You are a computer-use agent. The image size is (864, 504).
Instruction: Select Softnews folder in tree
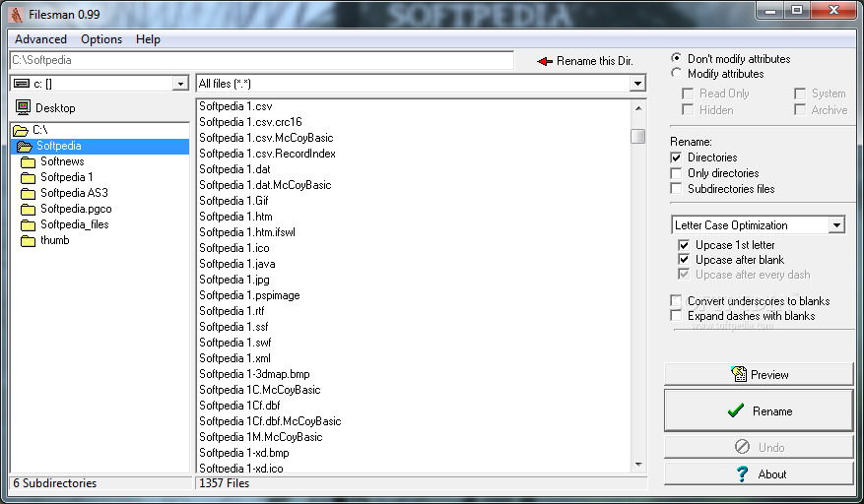point(62,161)
